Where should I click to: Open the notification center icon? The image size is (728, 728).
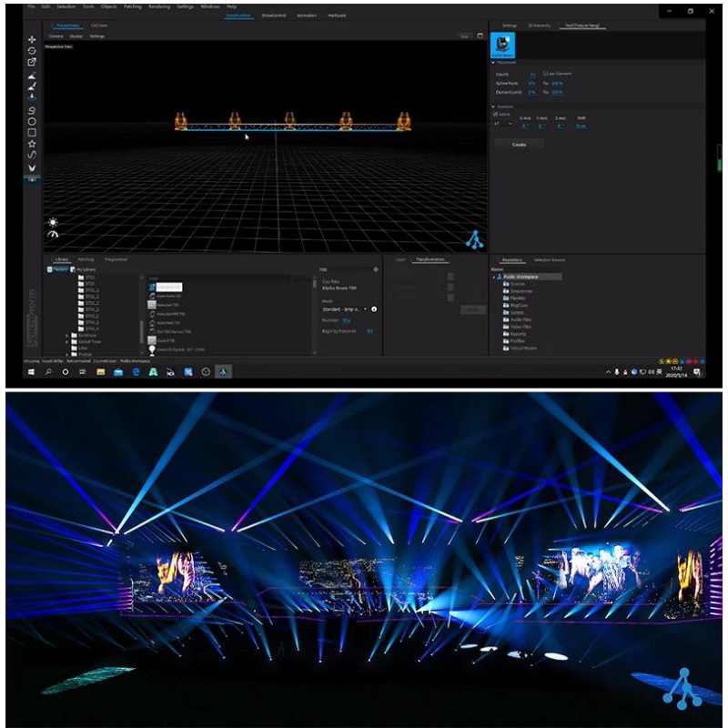[697, 372]
